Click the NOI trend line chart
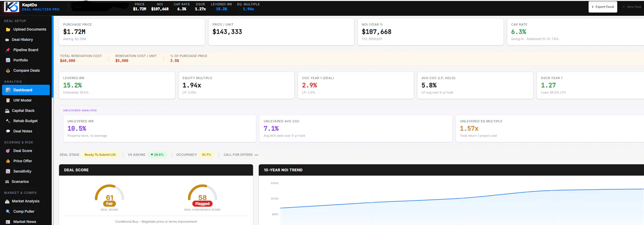Image resolution: width=644 pixels, height=225 pixels. click(462, 198)
